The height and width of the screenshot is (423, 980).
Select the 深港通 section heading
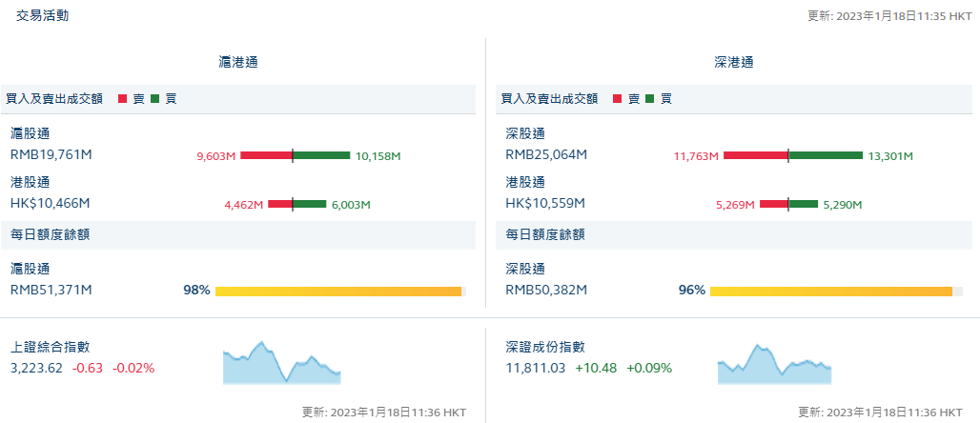coord(733,62)
